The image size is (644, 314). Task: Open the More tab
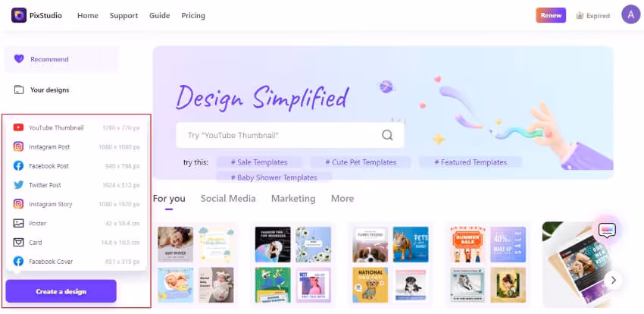tap(342, 199)
